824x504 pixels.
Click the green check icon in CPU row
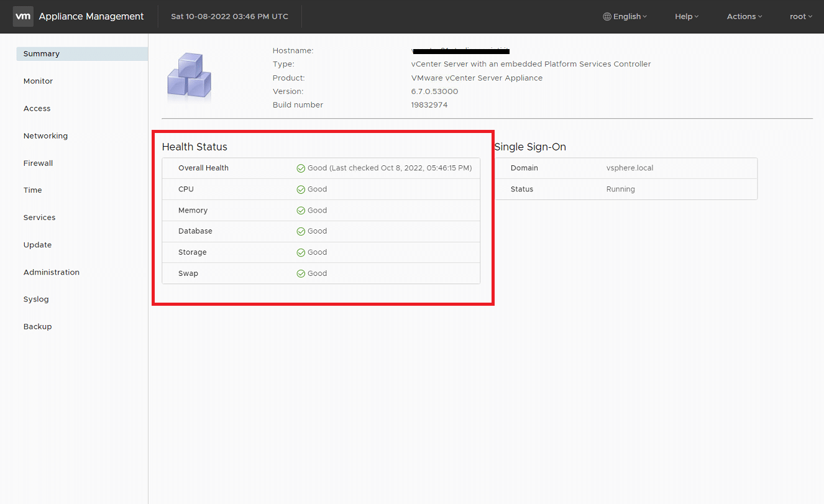pos(301,190)
